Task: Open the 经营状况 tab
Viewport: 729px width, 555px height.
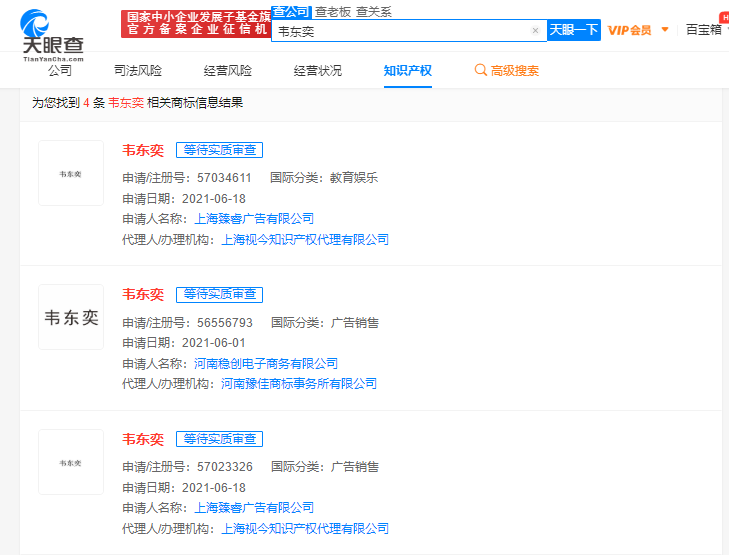Action: pos(318,71)
